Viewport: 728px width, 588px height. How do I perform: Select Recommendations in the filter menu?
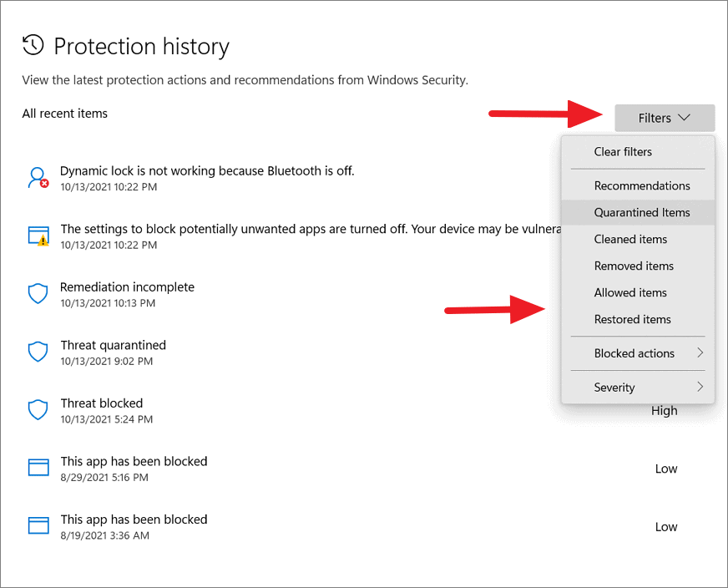642,185
